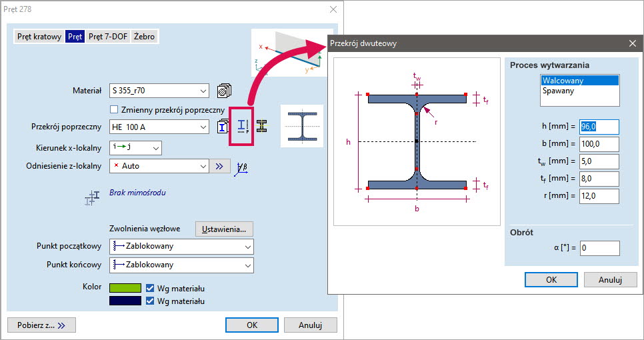The image size is (644, 340).
Task: Click the green color swatch
Action: [x=125, y=288]
